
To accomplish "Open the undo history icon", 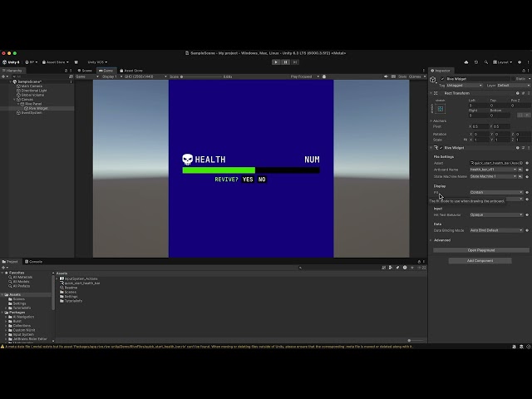I will click(476, 62).
